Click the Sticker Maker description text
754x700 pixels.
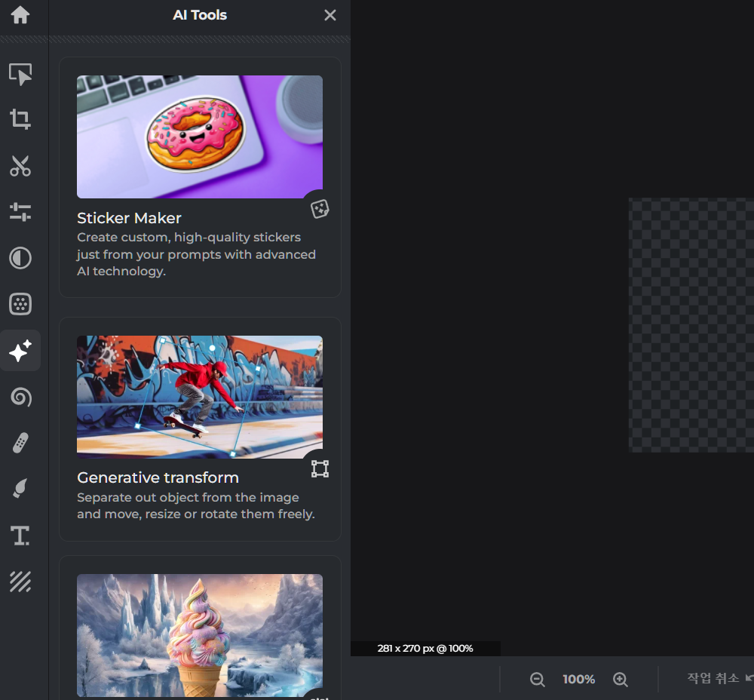pyautogui.click(x=196, y=254)
